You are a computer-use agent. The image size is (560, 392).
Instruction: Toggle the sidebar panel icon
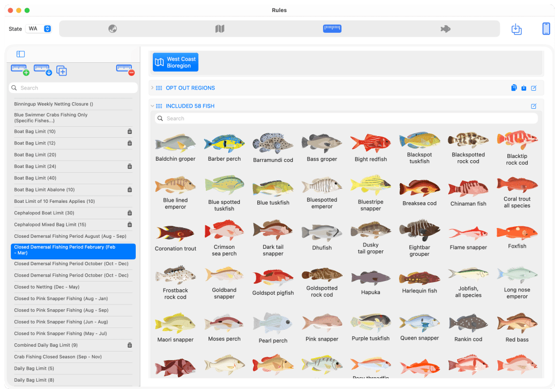click(x=20, y=54)
